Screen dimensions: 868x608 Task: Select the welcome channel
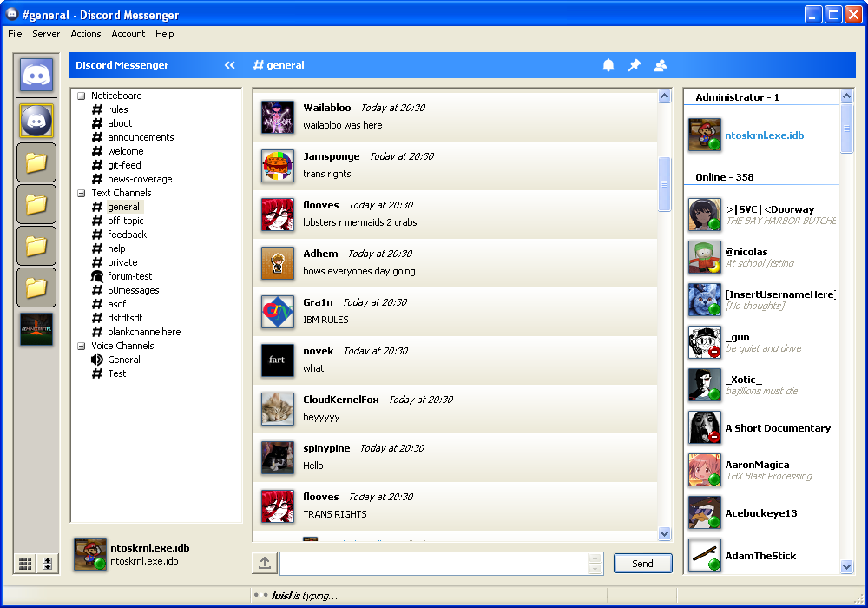click(126, 151)
